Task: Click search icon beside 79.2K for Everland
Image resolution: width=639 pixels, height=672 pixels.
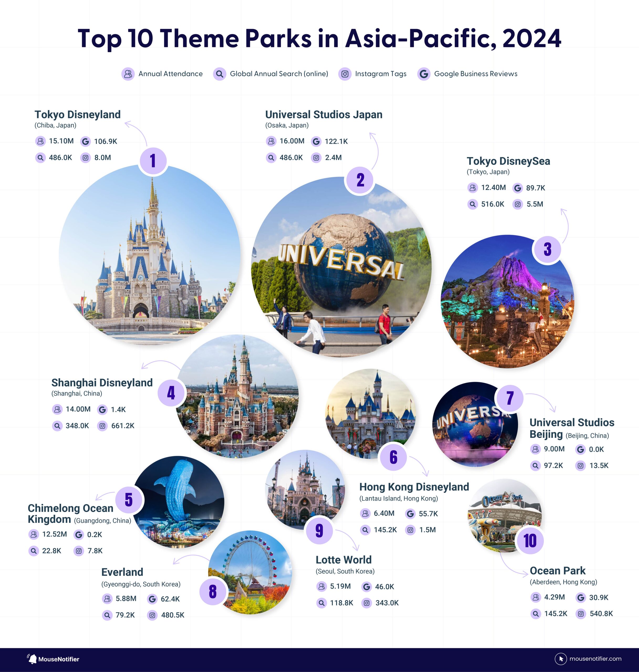Action: pos(107,615)
